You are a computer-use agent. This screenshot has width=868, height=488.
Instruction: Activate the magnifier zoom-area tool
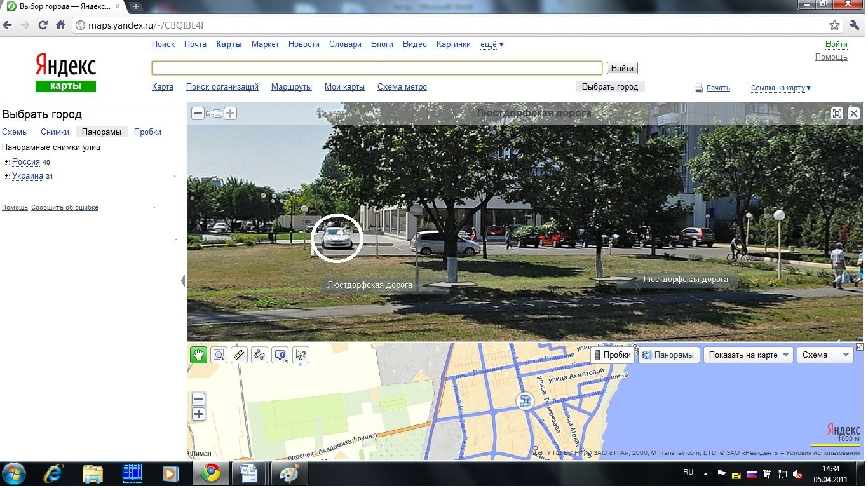(x=219, y=355)
